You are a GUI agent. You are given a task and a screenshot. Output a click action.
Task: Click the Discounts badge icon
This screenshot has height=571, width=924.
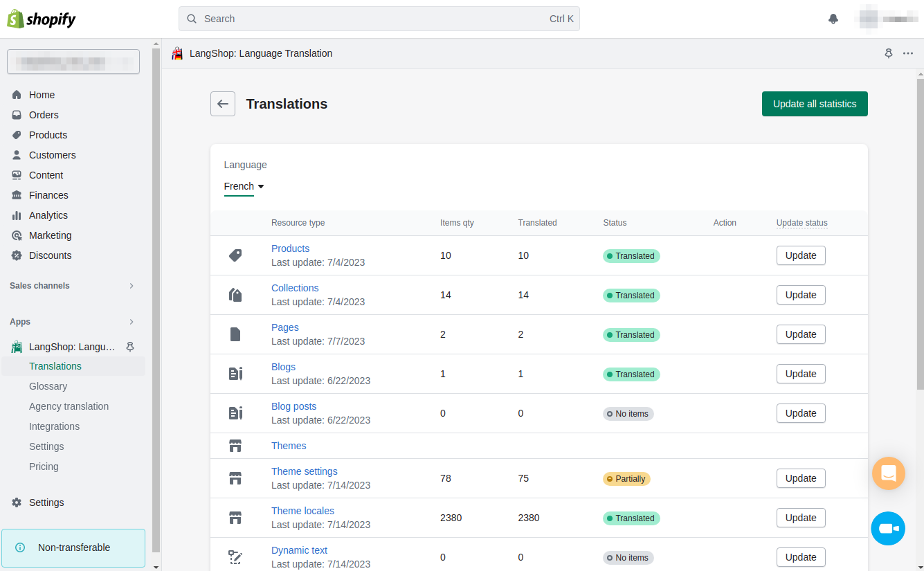[17, 255]
